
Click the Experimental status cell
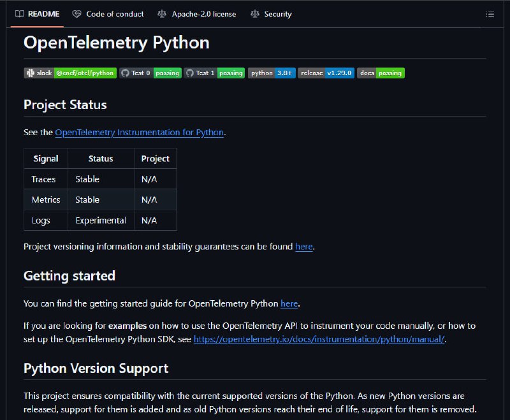point(101,221)
